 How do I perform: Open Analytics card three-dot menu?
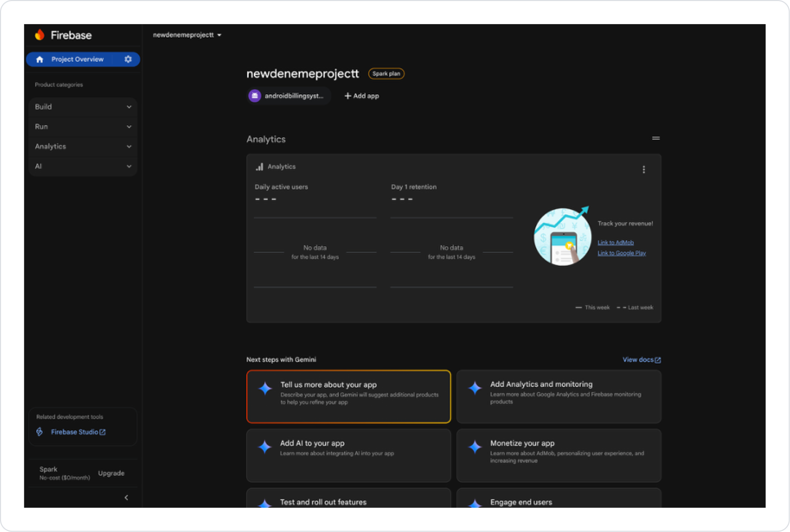pyautogui.click(x=644, y=169)
